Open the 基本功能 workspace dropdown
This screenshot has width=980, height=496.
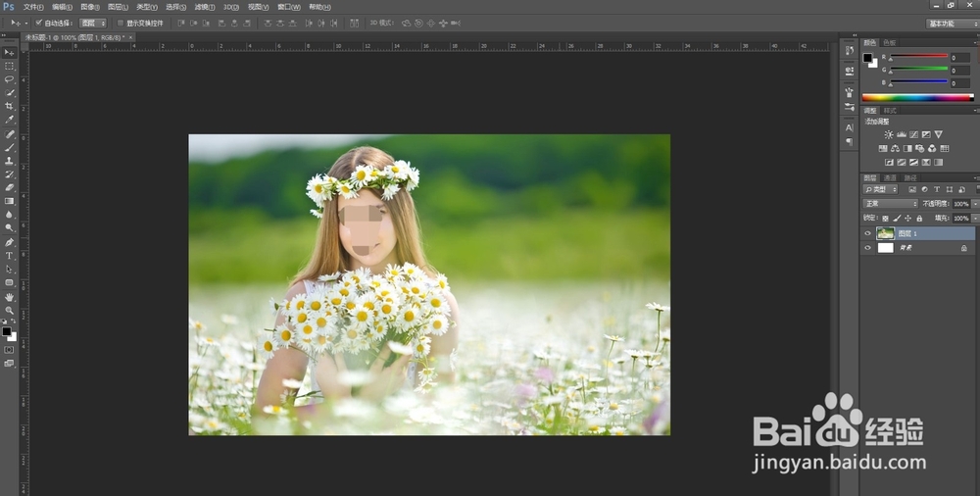[x=952, y=23]
